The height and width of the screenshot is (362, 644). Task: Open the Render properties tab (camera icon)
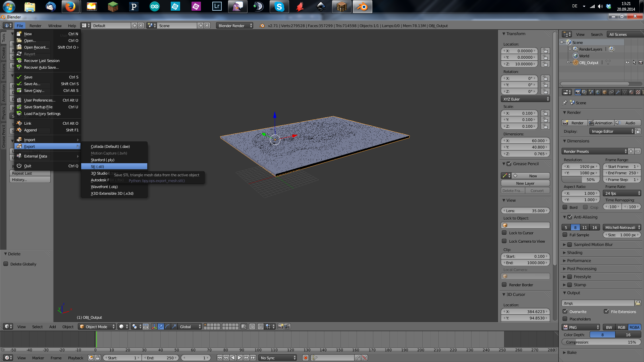point(578,92)
